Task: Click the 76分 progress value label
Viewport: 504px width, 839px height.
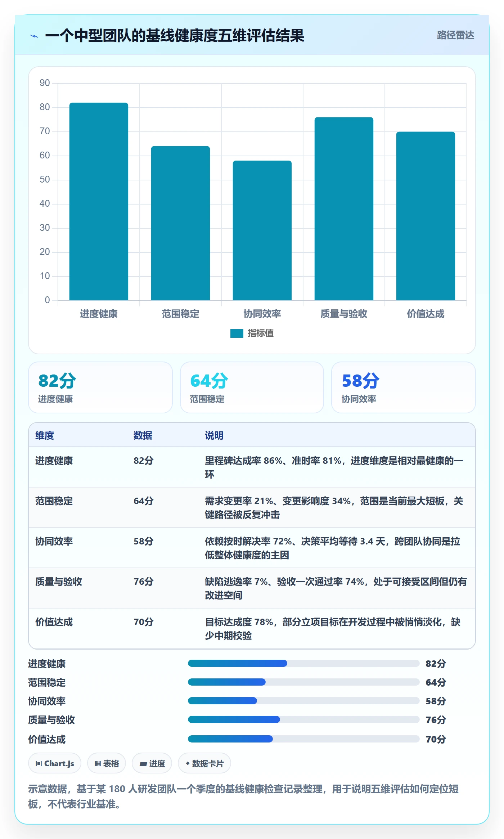Action: 436,720
